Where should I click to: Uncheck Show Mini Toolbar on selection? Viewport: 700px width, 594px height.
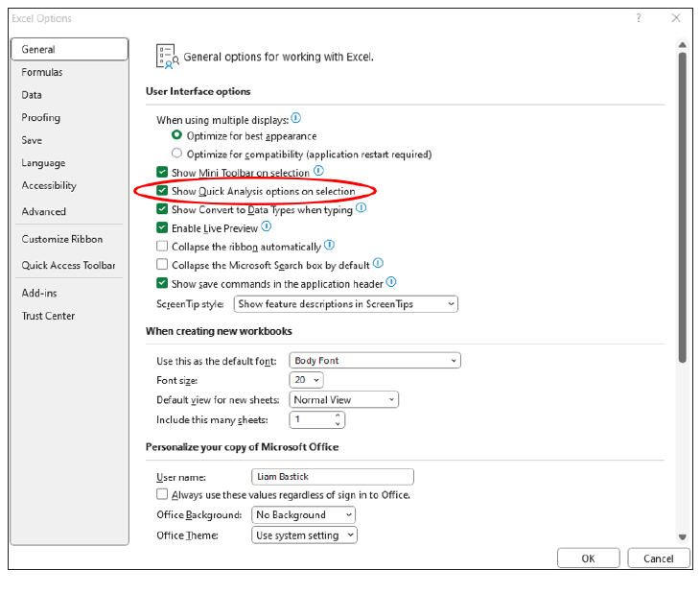click(x=162, y=172)
